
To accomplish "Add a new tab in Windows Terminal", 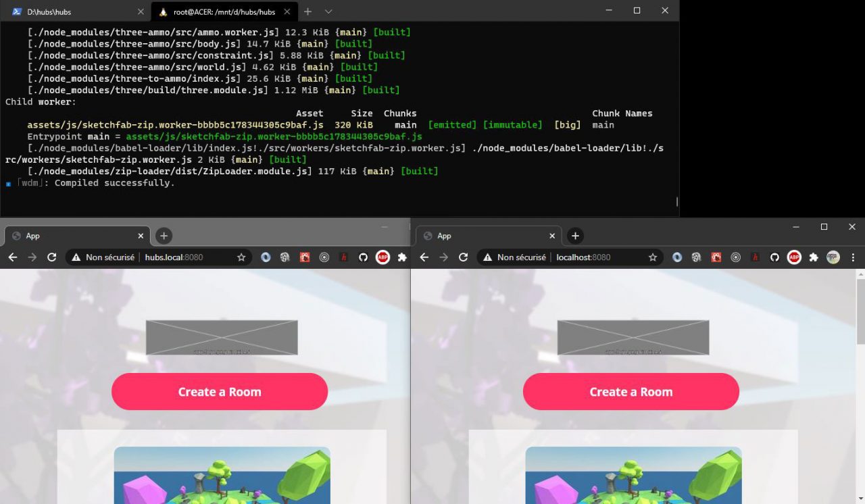I will click(x=307, y=11).
